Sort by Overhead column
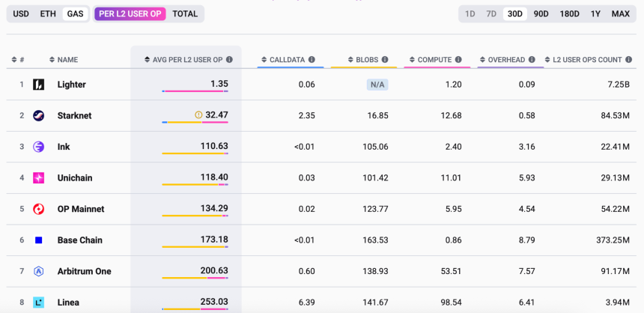The height and width of the screenshot is (313, 644). [x=483, y=60]
